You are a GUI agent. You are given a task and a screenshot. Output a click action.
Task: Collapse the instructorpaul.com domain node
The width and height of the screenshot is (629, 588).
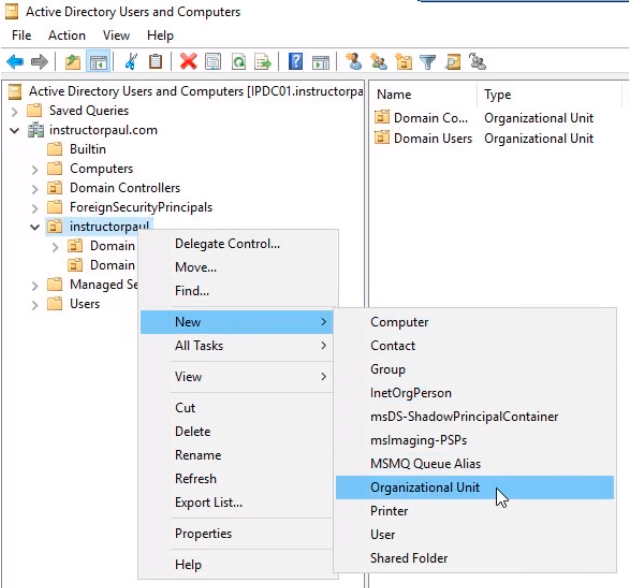click(x=15, y=130)
